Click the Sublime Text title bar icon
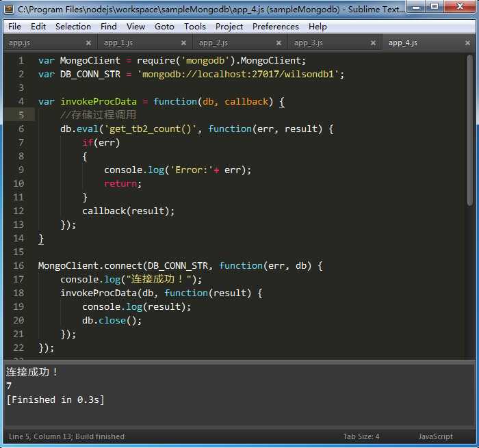Screen dimensions: 479x448 point(8,9)
